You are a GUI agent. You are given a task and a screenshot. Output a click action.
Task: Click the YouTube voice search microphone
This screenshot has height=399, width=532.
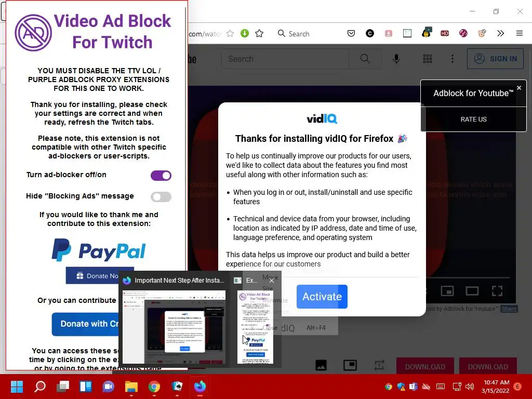(x=396, y=59)
